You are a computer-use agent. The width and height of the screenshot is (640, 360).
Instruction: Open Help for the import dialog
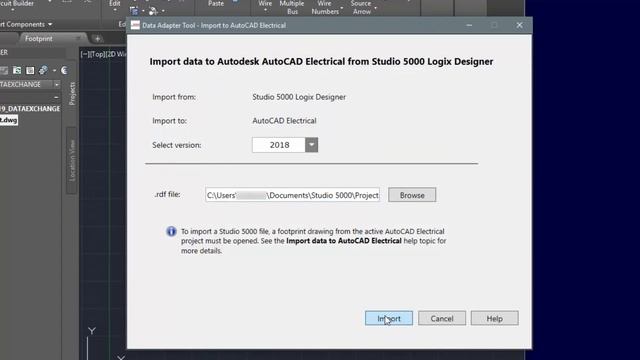click(494, 318)
